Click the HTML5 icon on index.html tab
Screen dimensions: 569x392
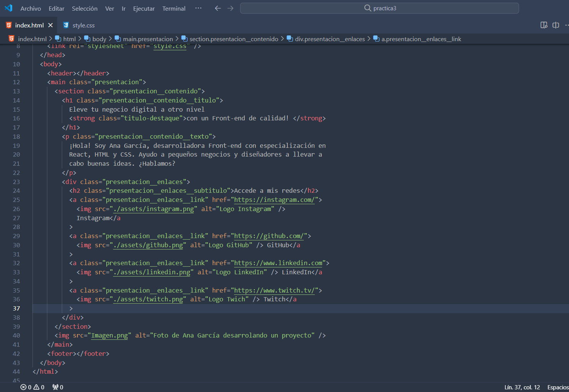(9, 25)
